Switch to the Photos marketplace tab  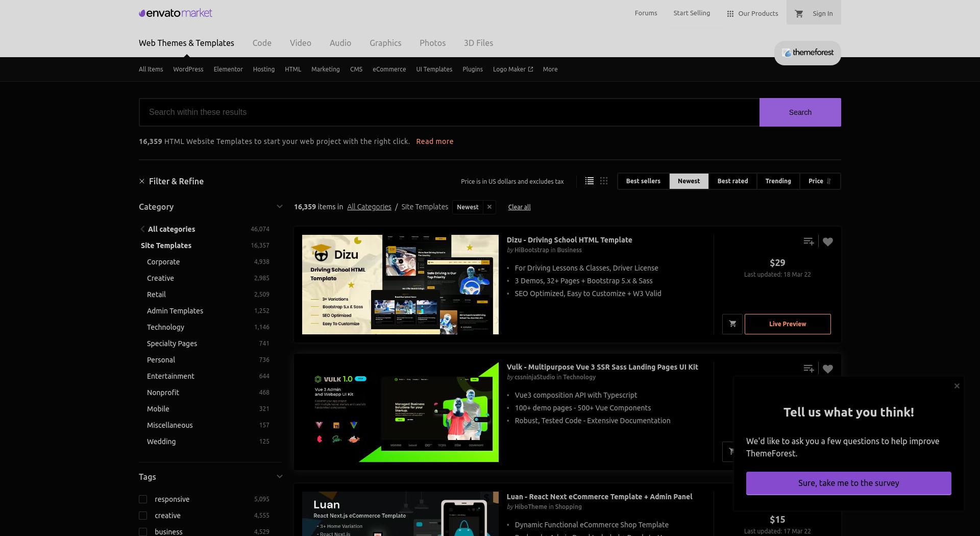pyautogui.click(x=432, y=43)
